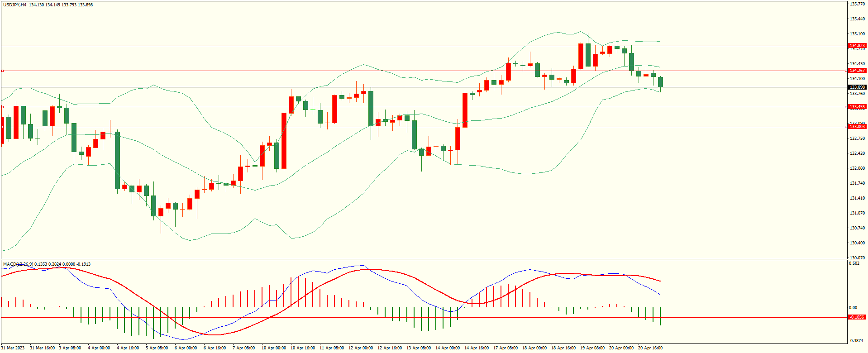Click the 19 Apr 08:00 time label

coord(592,348)
